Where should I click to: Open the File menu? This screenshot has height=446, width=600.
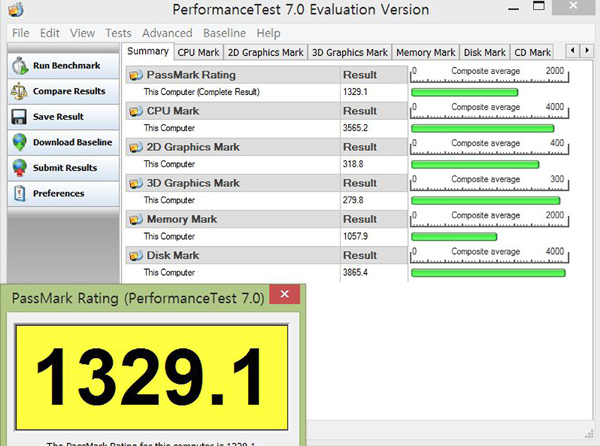(x=21, y=33)
